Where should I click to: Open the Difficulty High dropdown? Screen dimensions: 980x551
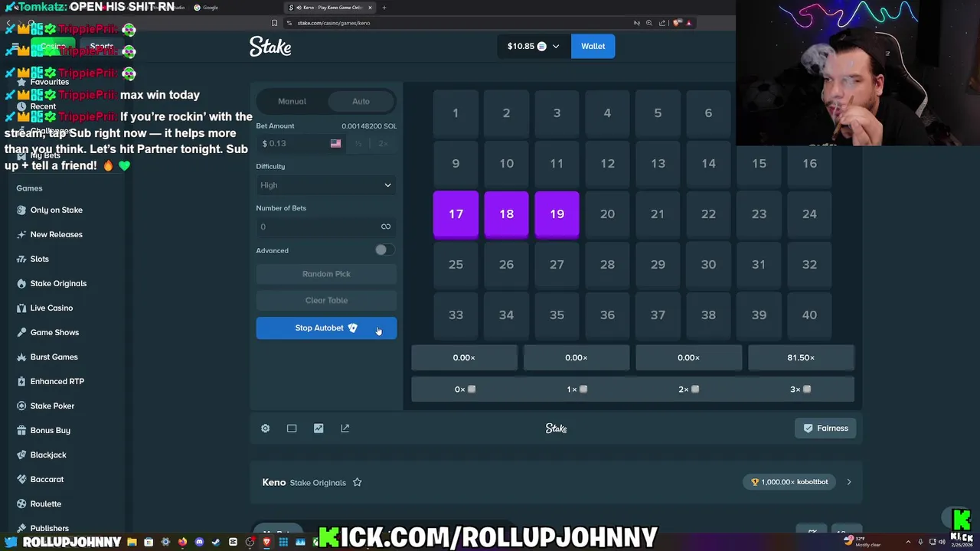[326, 185]
